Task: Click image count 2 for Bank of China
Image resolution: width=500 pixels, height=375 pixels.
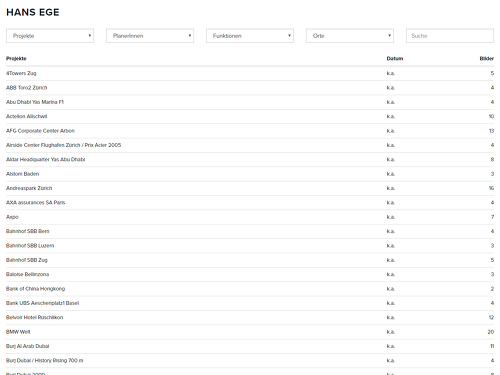Action: coord(492,288)
